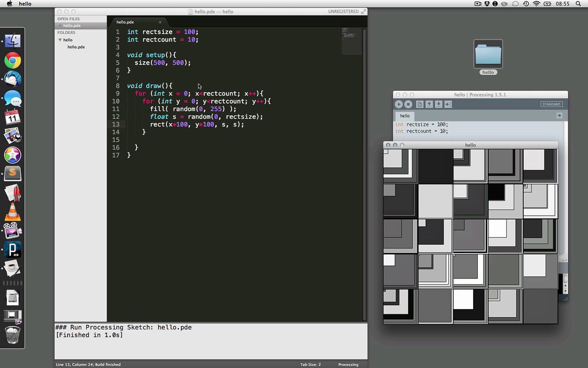Click the editor minimap preview
This screenshot has width=588, height=368.
click(351, 40)
